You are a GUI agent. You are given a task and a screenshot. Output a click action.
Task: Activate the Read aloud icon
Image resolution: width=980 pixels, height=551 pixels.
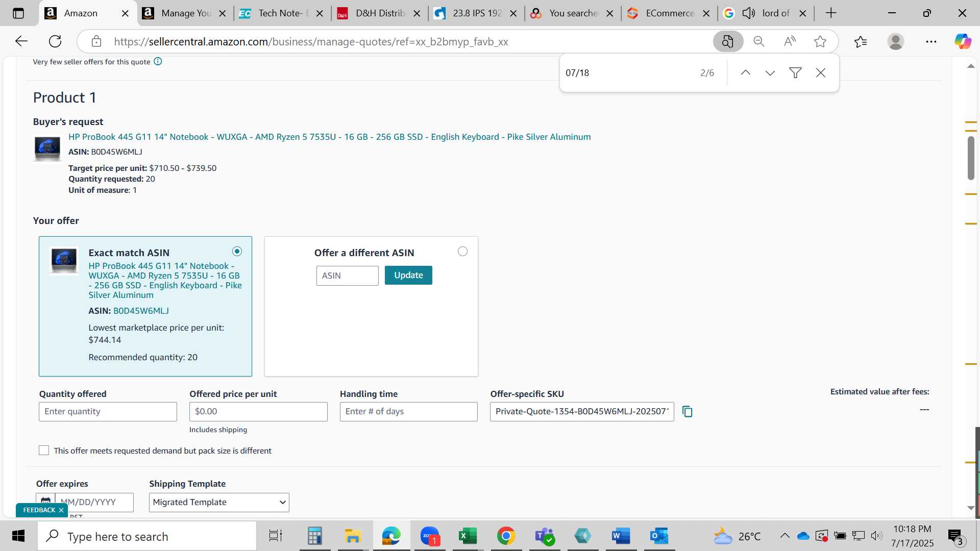pyautogui.click(x=790, y=41)
